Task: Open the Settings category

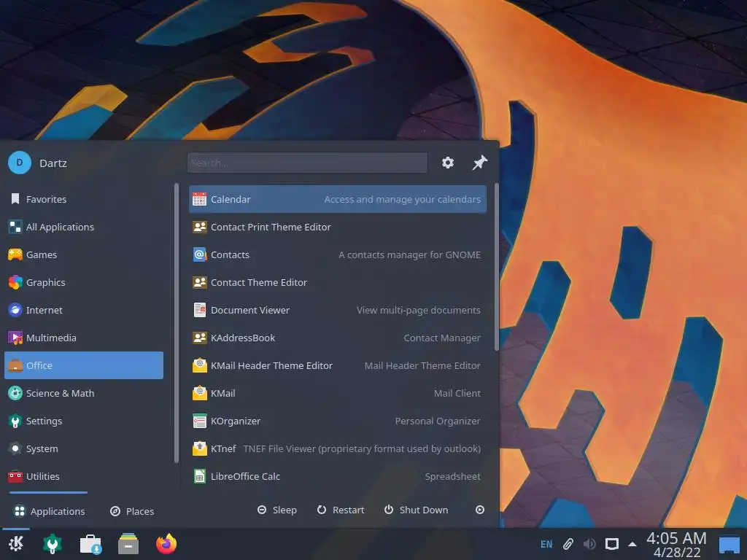Action: click(x=84, y=421)
